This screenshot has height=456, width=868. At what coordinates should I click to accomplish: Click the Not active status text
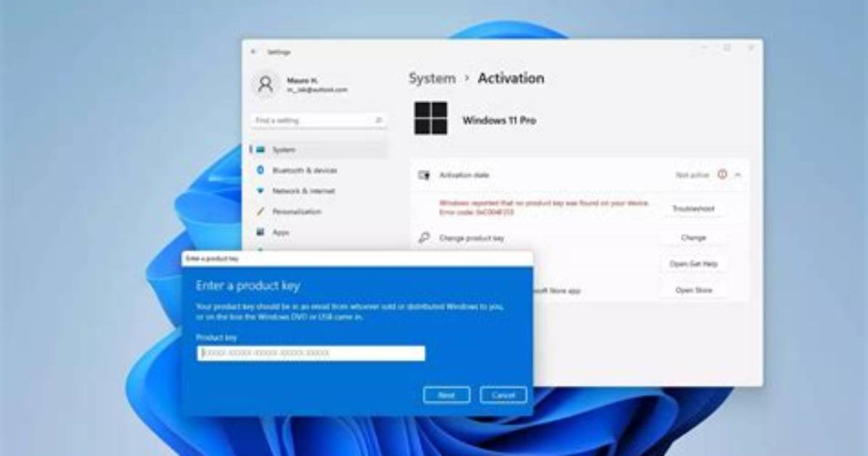coord(692,175)
